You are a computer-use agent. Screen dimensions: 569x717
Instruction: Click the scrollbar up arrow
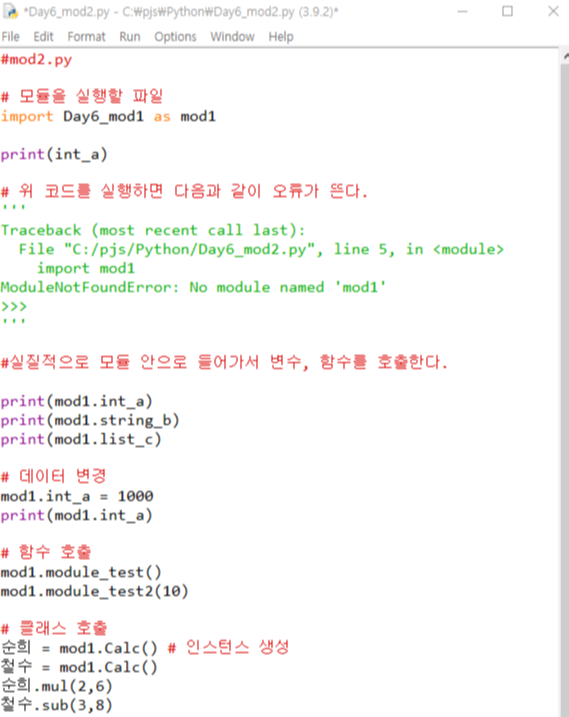click(x=565, y=56)
